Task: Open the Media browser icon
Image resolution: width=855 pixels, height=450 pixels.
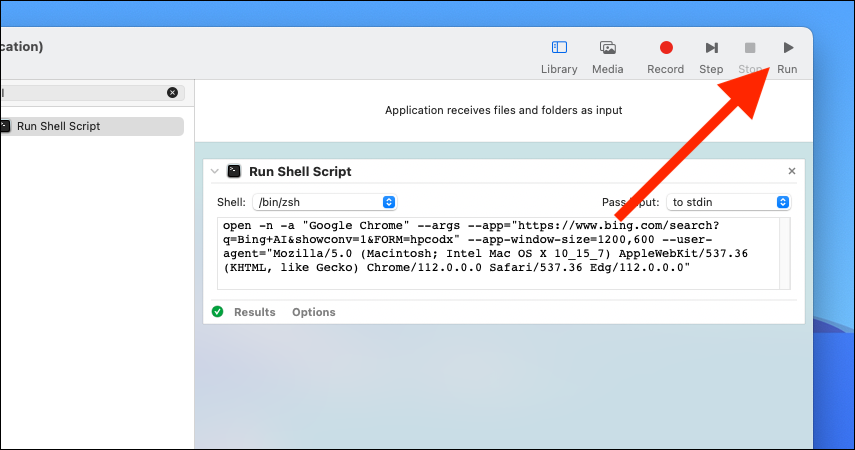Action: click(607, 48)
